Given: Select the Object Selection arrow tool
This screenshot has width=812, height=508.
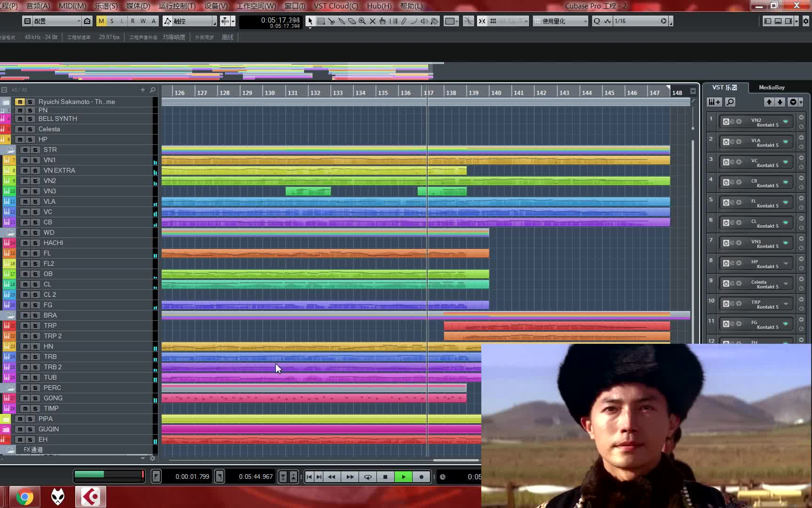Looking at the screenshot, I should [310, 21].
